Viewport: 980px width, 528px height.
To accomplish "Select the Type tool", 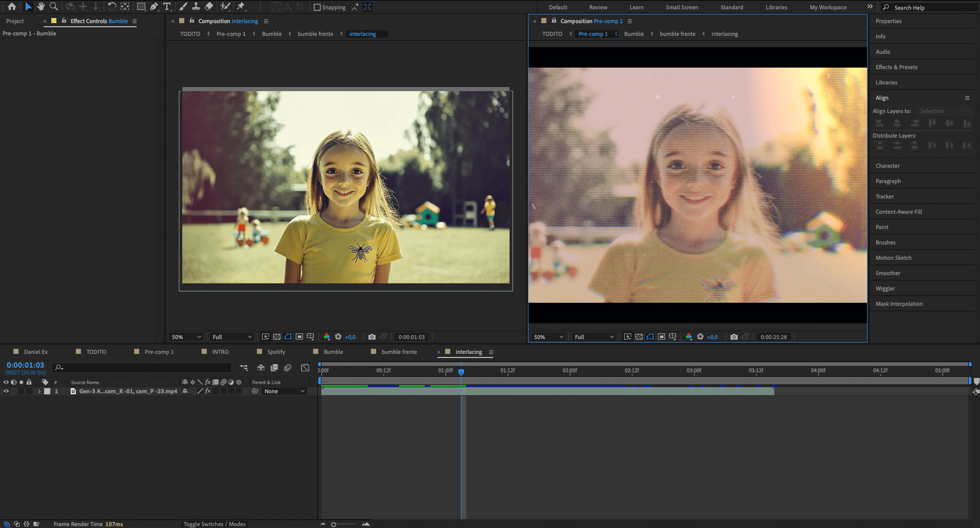I will pyautogui.click(x=167, y=6).
